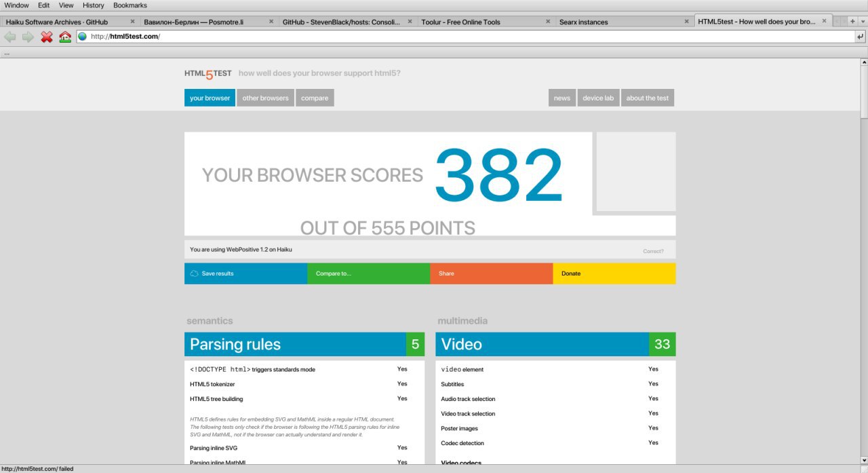
Task: Open the 'about the test' button
Action: [x=648, y=98]
